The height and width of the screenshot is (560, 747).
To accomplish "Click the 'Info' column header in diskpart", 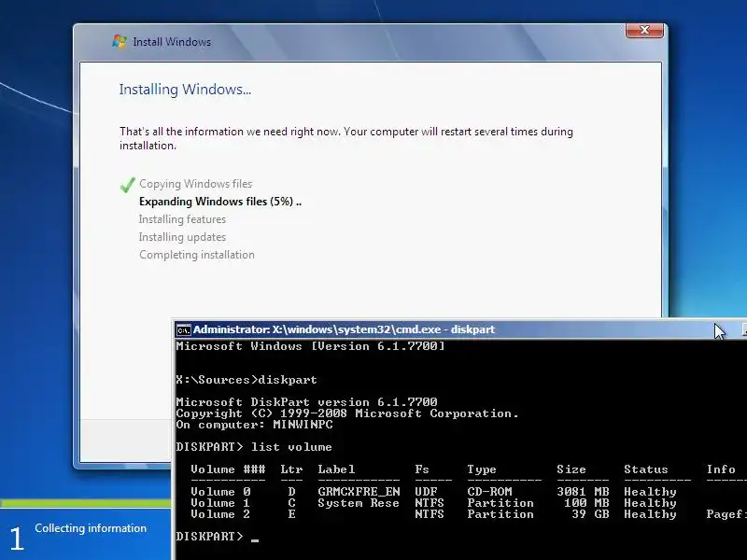I will click(x=721, y=469).
